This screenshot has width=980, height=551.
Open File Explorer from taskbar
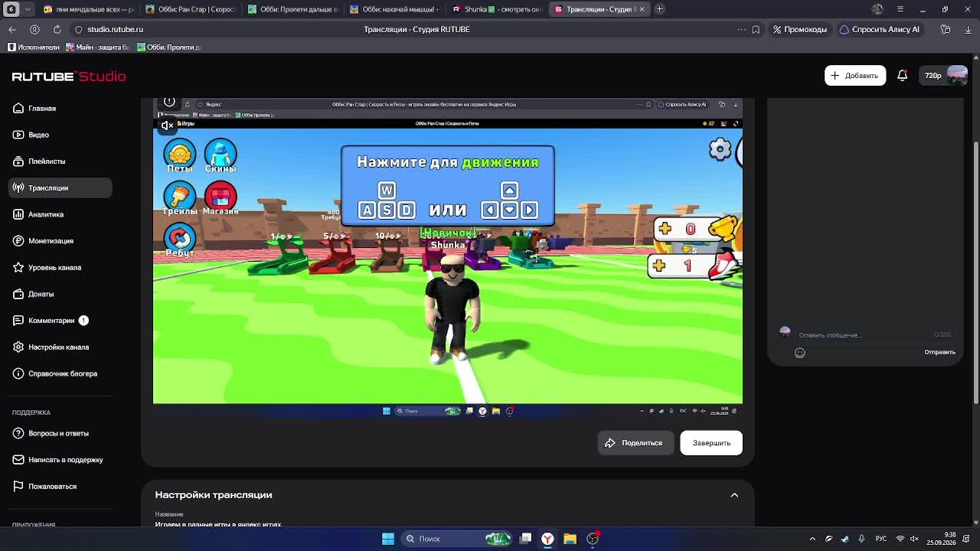pyautogui.click(x=570, y=539)
